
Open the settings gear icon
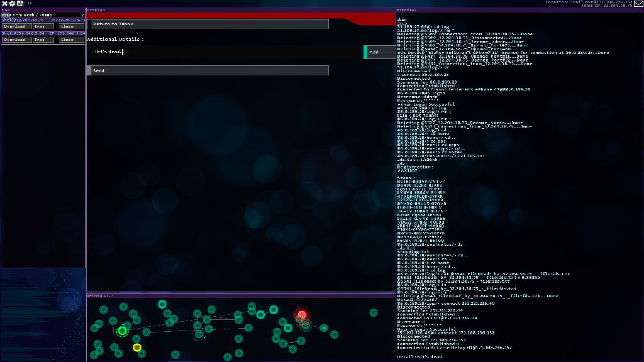coord(12,4)
